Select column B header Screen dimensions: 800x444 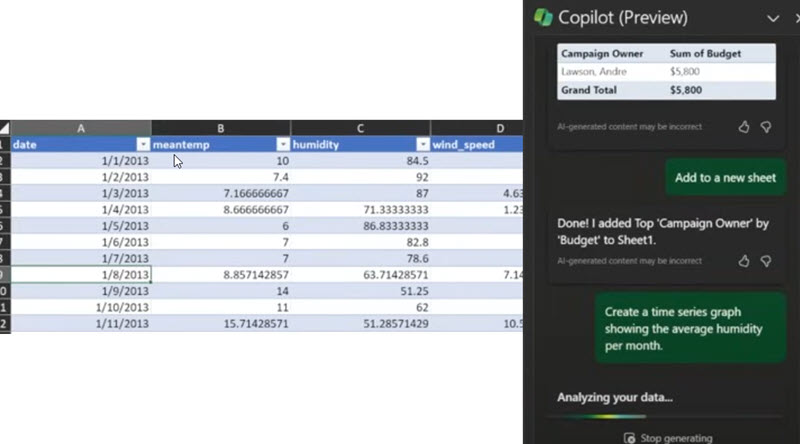221,128
